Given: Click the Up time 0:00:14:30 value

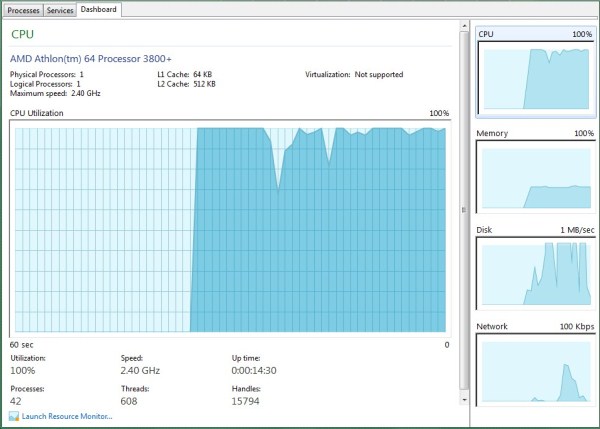Looking at the screenshot, I should (254, 371).
